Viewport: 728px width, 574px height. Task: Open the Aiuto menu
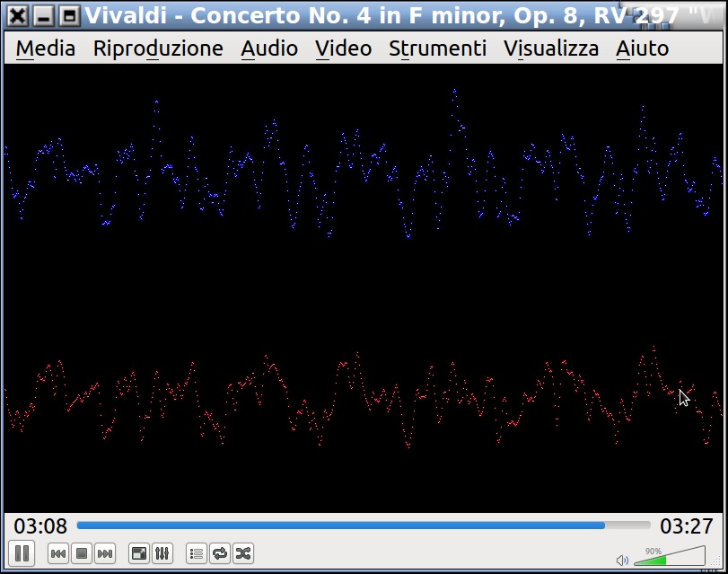coord(642,49)
